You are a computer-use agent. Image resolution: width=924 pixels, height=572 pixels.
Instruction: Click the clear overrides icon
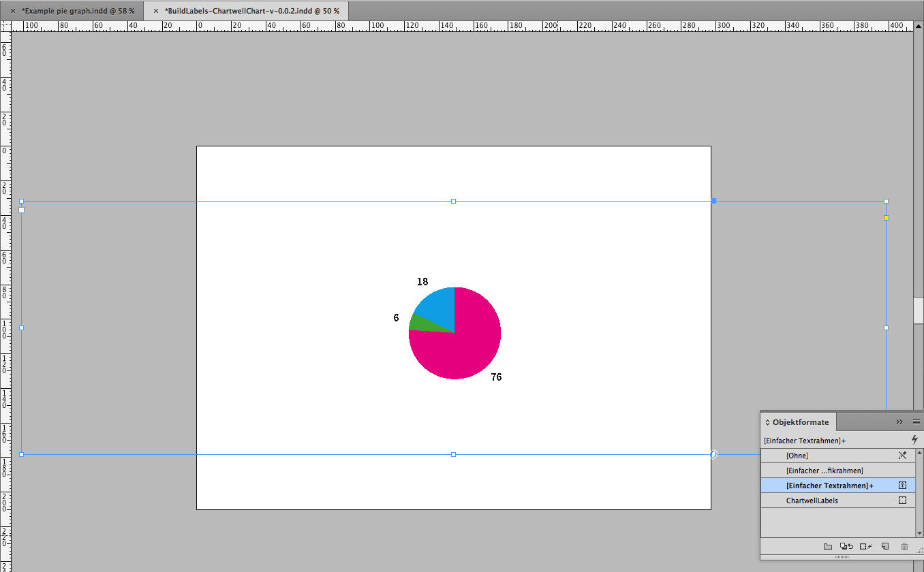866,547
